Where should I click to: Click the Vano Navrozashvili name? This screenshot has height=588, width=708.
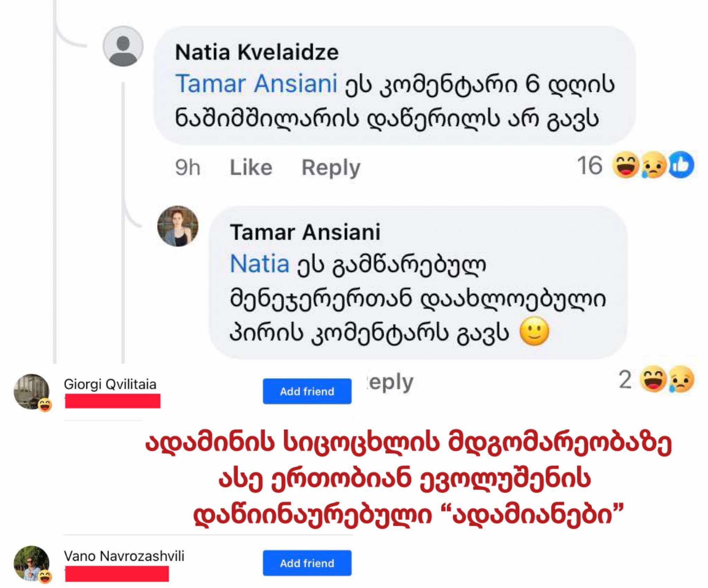(124, 556)
